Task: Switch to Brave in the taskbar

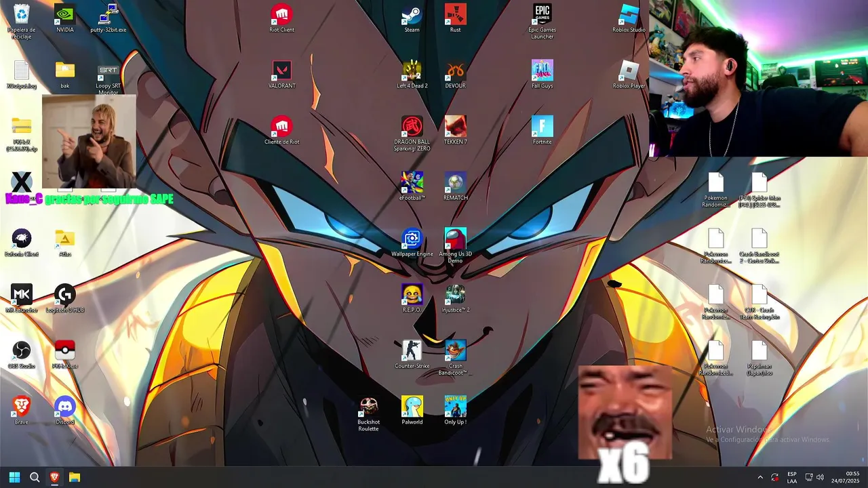Action: [54, 477]
